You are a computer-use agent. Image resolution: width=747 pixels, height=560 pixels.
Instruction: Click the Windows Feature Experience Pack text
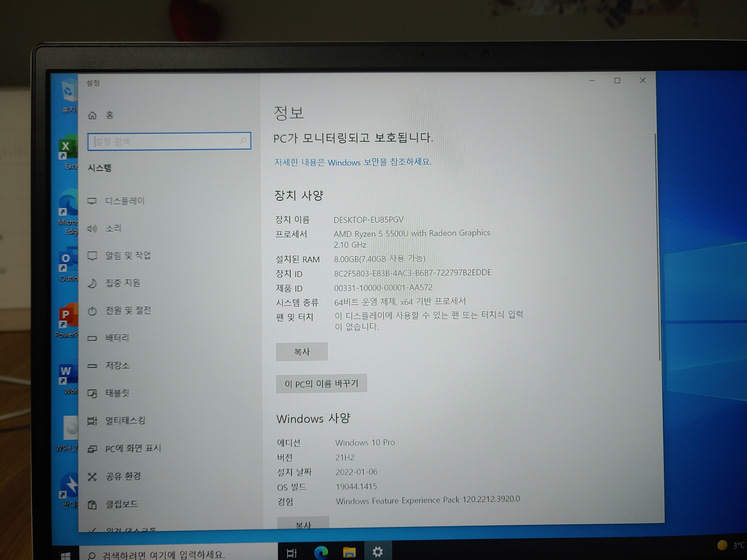point(428,500)
